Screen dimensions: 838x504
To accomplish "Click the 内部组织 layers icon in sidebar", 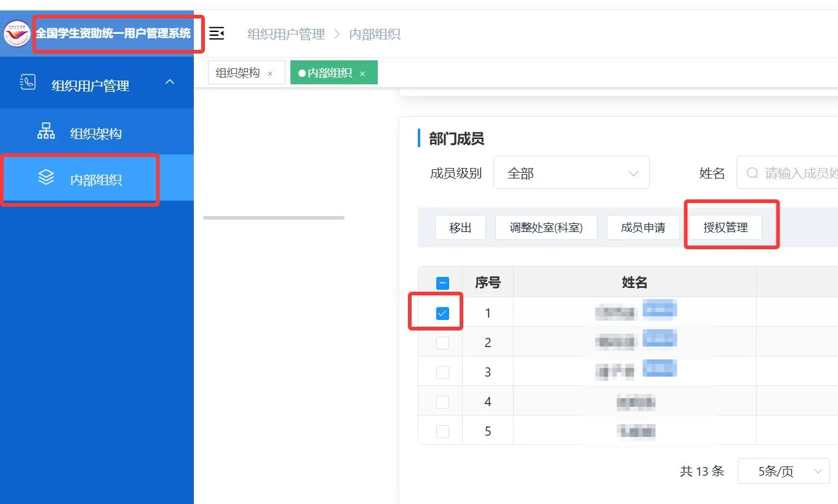I will pyautogui.click(x=46, y=178).
